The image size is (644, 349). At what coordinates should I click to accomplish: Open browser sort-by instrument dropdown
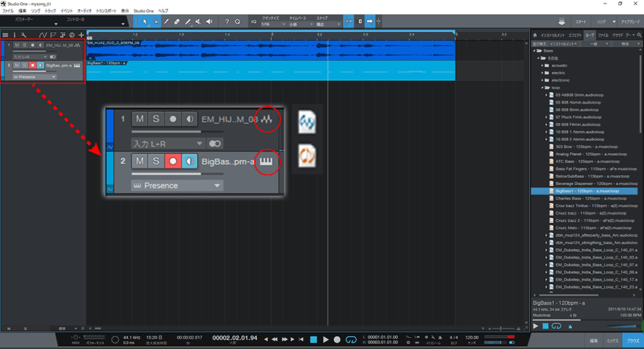(564, 44)
